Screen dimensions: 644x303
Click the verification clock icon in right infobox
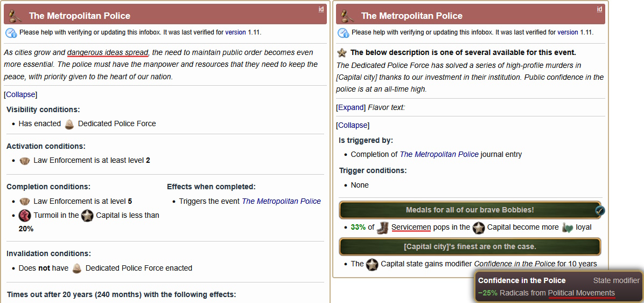343,32
